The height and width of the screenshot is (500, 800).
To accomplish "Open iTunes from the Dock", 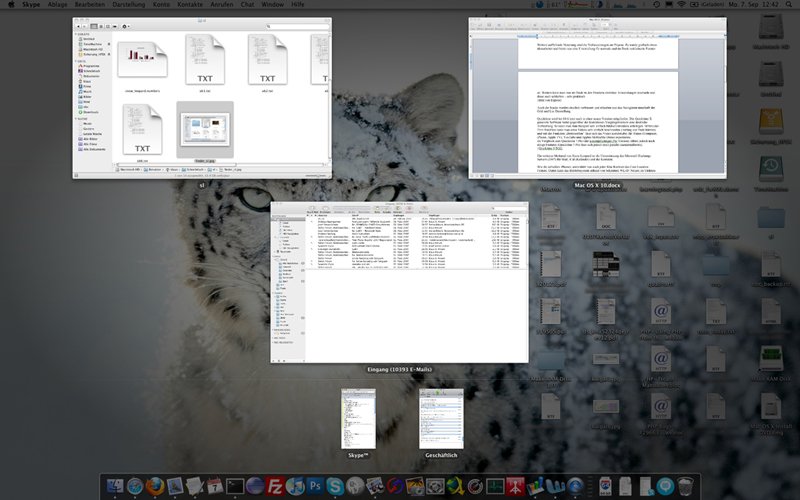I will coord(295,486).
